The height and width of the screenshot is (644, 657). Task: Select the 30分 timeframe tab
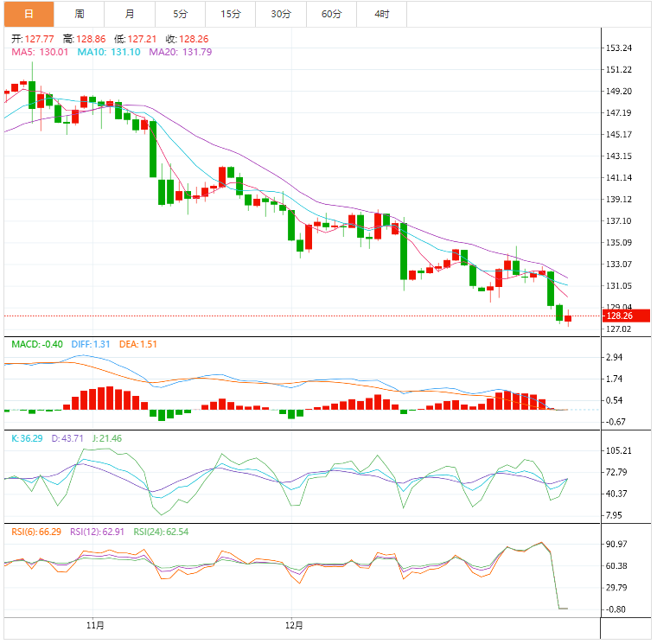281,14
